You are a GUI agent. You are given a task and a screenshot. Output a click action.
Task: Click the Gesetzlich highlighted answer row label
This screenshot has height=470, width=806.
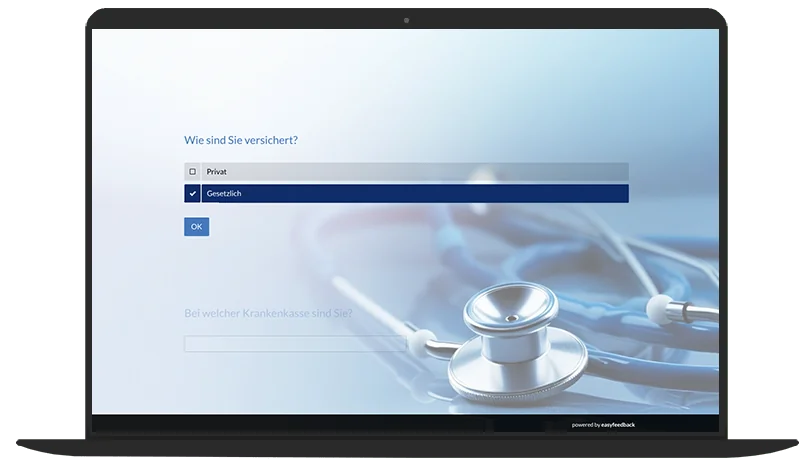[x=224, y=194]
